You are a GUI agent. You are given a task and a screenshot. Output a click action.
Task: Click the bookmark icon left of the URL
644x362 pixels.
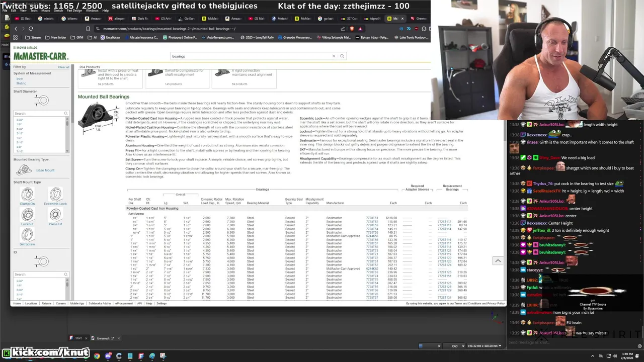[88, 29]
